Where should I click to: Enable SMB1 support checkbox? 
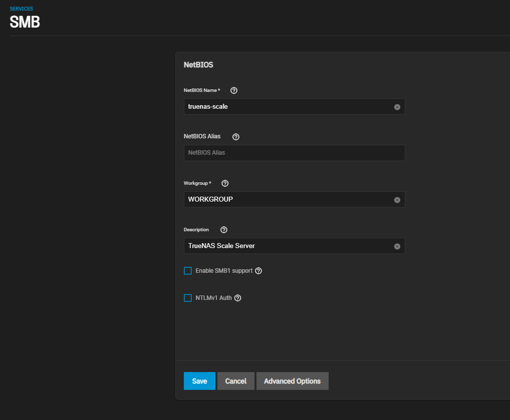click(188, 271)
